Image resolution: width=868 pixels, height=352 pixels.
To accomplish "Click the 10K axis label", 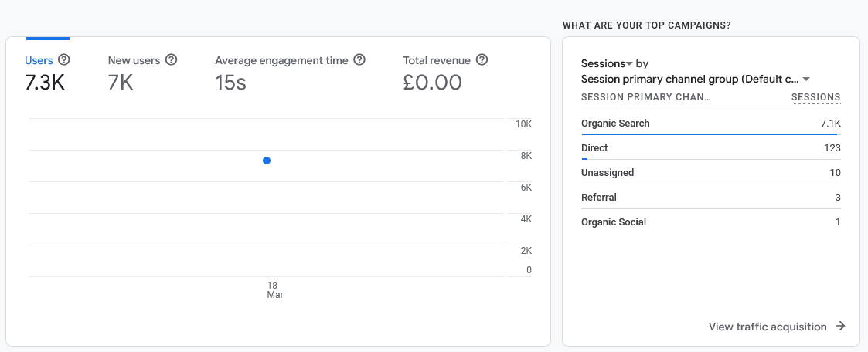I will (524, 124).
